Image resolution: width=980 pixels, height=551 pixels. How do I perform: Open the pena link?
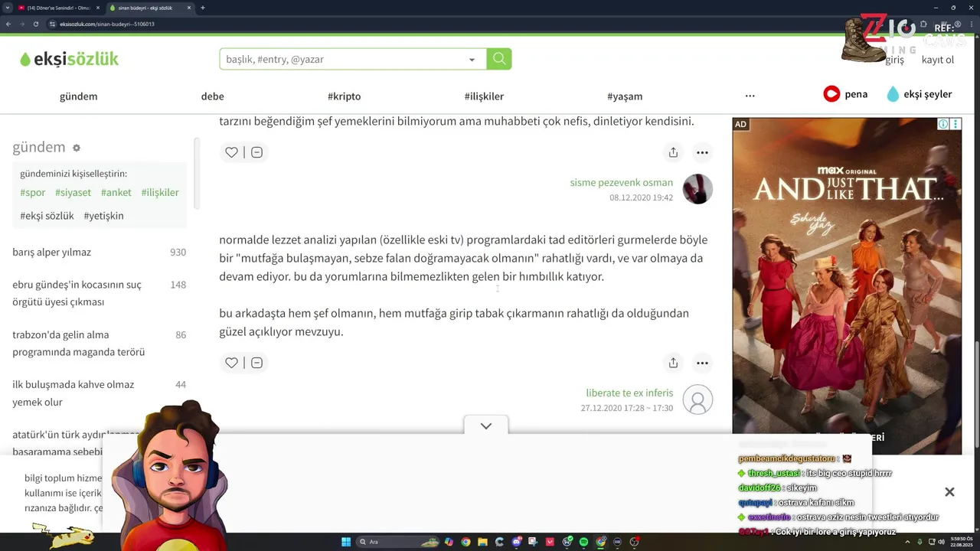[x=845, y=94]
